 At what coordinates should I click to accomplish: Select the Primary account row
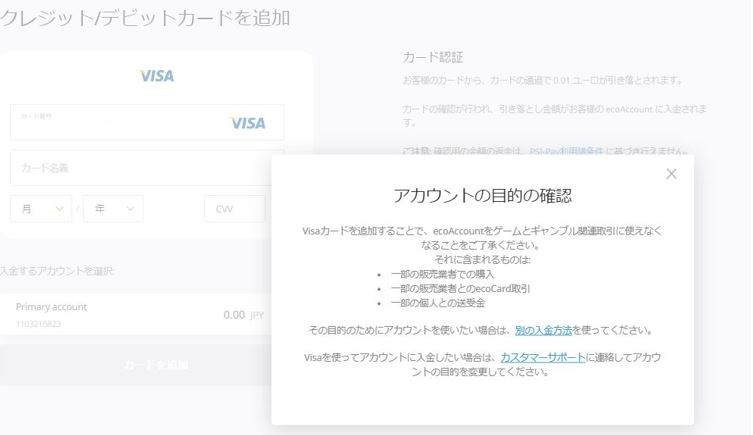(136, 314)
